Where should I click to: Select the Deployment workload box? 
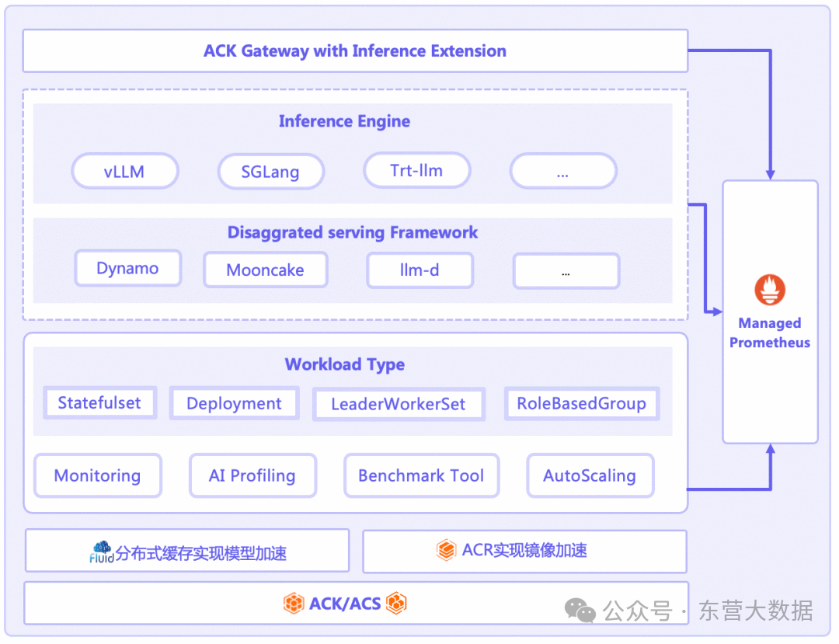click(235, 403)
